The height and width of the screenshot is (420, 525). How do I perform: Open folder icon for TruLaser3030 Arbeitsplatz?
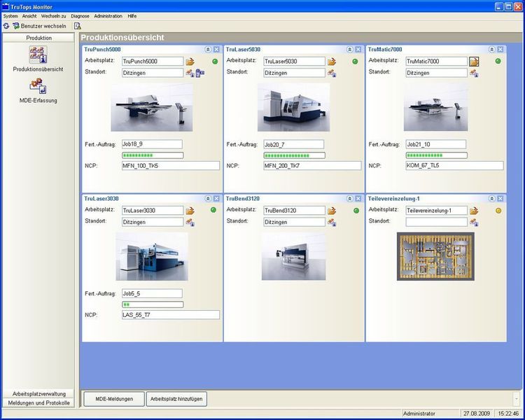(x=190, y=211)
